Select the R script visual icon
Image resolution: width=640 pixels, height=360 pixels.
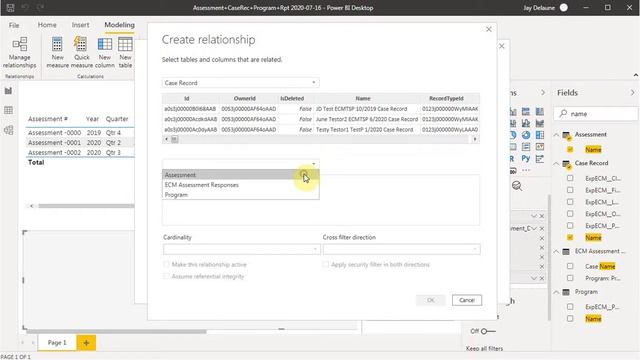pyautogui.click(x=512, y=158)
